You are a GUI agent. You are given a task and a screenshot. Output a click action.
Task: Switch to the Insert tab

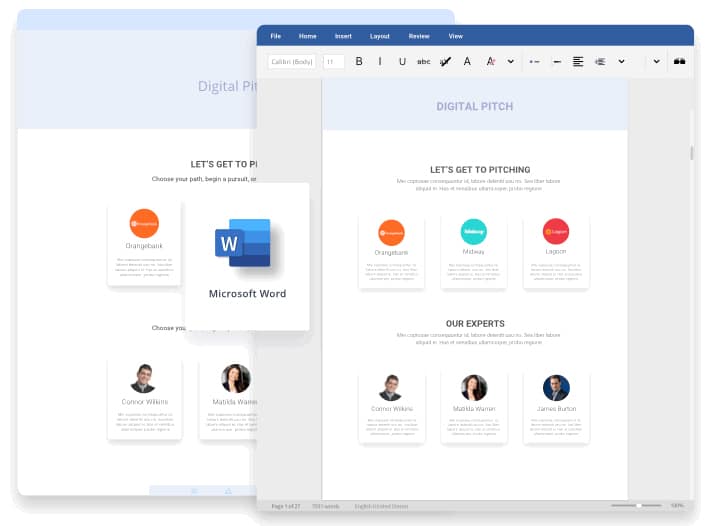pyautogui.click(x=343, y=36)
